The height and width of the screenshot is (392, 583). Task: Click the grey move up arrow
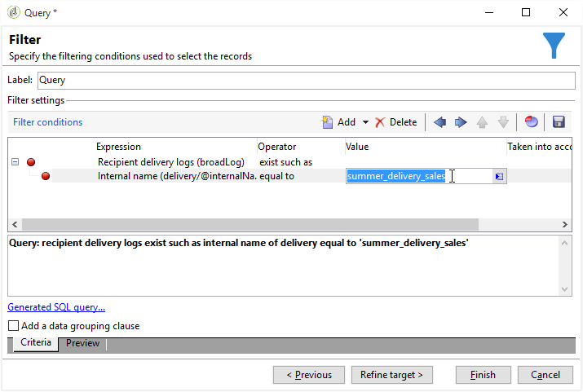point(482,122)
